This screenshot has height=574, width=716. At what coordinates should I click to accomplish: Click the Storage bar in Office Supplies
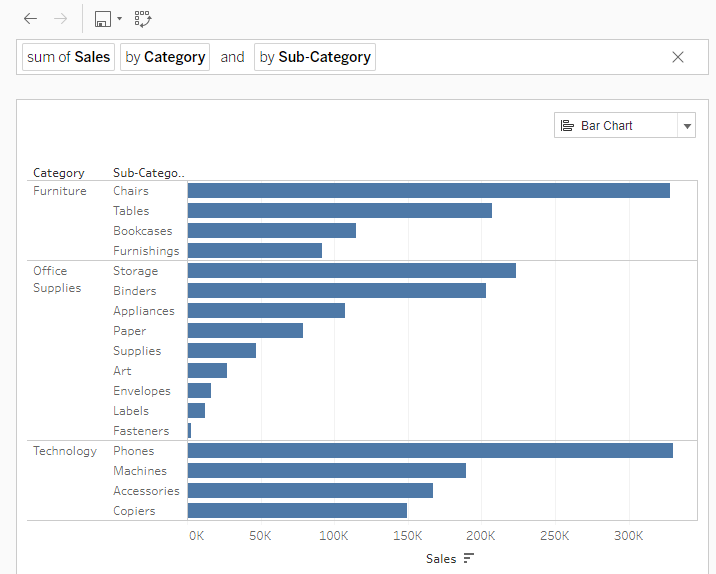[x=351, y=271]
